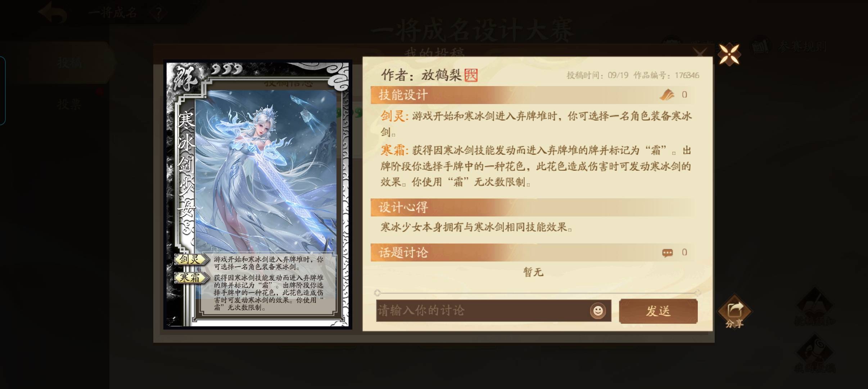Screen dimensions: 868x389
Task: Switch to the 投稿 side tab
Action: (x=69, y=63)
